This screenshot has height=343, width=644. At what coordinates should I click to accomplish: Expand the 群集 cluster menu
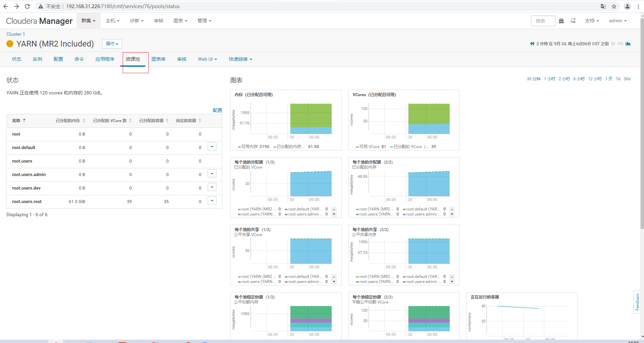[88, 21]
